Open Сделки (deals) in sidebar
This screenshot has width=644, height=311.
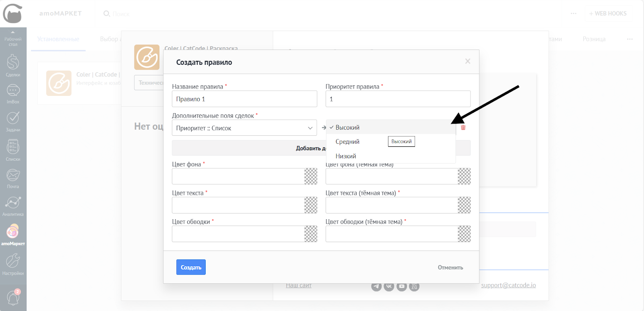13,65
